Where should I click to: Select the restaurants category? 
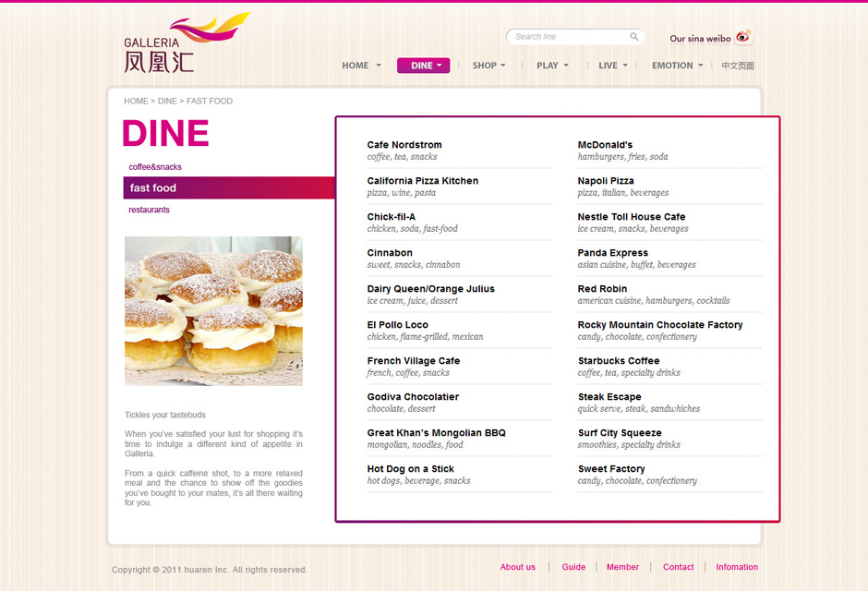coord(149,210)
